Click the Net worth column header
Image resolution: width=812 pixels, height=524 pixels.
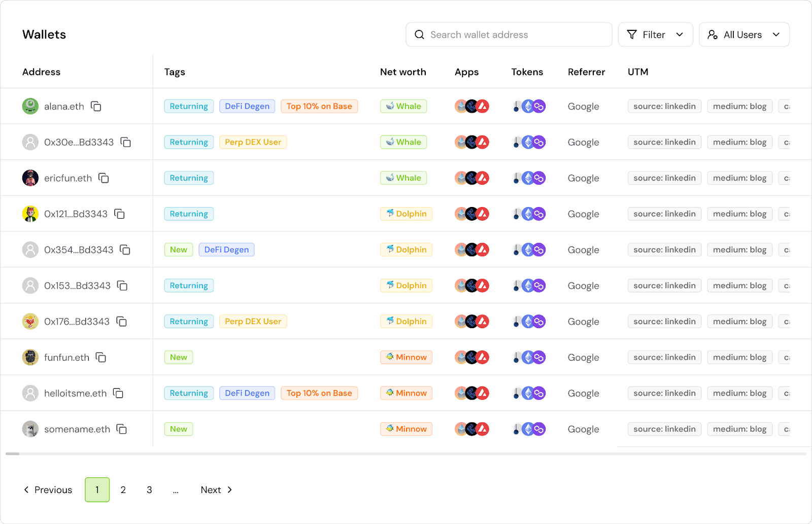[403, 72]
